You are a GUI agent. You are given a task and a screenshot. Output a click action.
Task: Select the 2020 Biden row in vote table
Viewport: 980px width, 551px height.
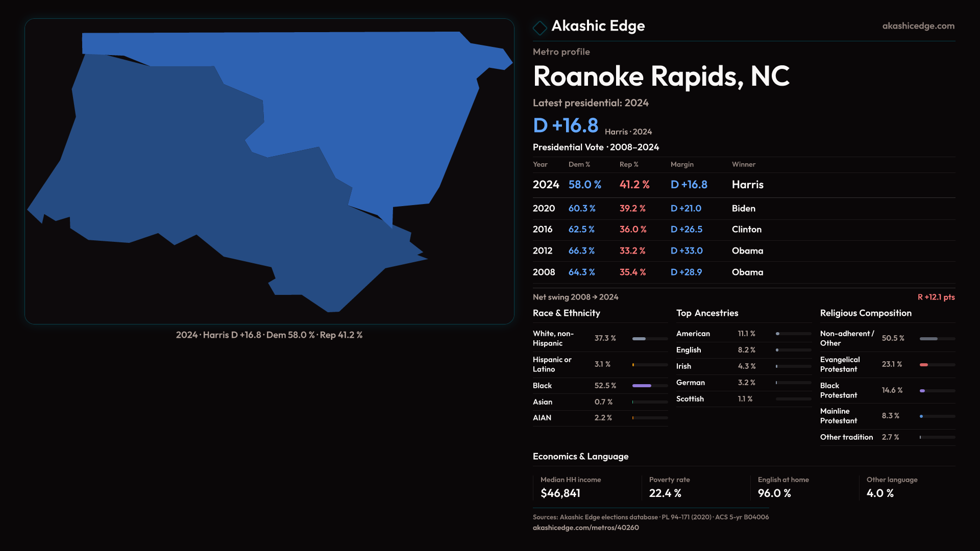(743, 209)
